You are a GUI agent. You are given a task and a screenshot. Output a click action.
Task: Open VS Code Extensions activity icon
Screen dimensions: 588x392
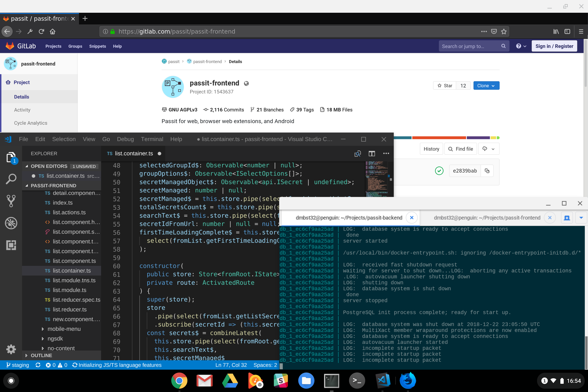(11, 245)
